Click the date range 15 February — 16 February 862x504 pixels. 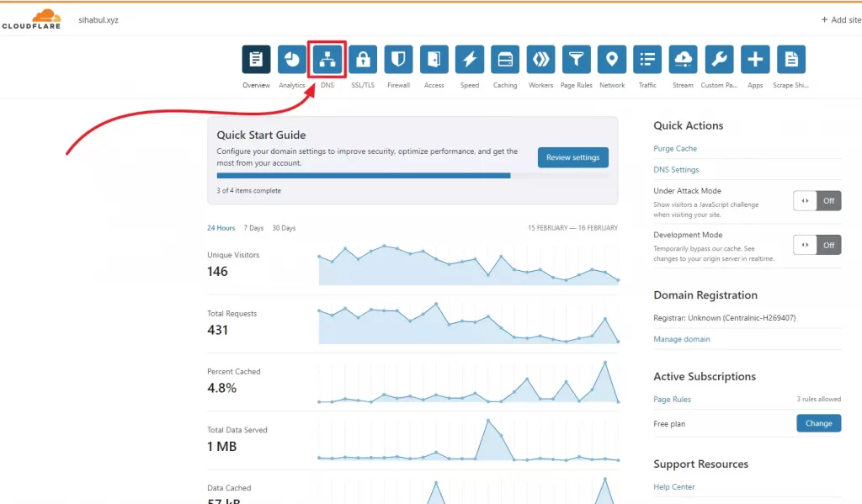pos(572,227)
